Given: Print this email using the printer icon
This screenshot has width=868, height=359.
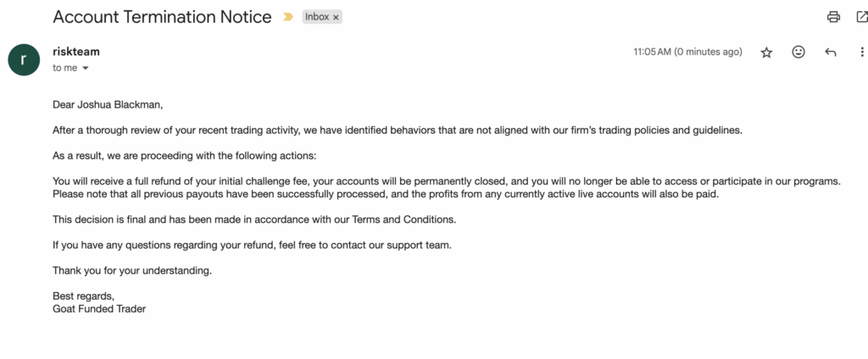Looking at the screenshot, I should point(833,17).
